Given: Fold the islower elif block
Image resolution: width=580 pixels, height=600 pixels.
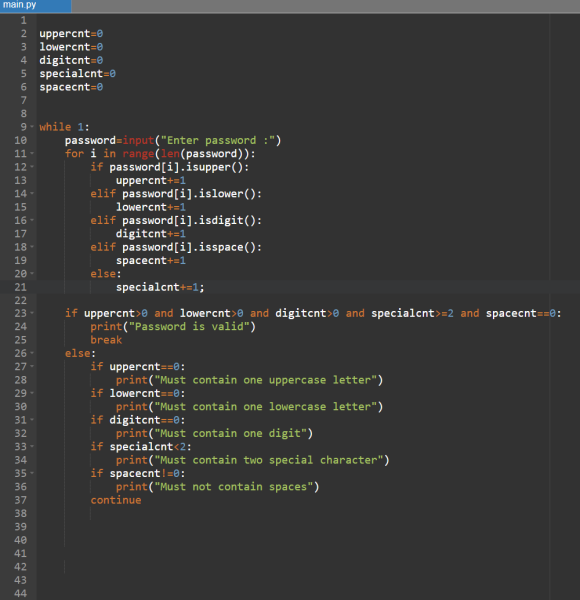Looking at the screenshot, I should pos(32,194).
